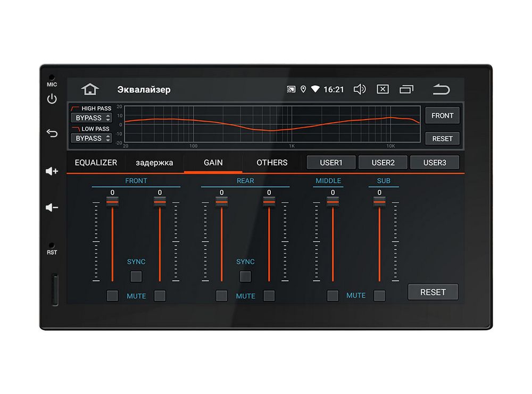This screenshot has height=394, width=532.
Task: Click the RST reset pinhole
Action: pyautogui.click(x=52, y=245)
